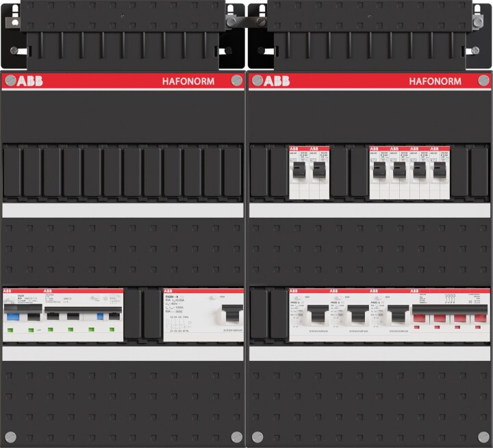This screenshot has width=493, height=448.
Task: Click the HAFONORM label on right panel
Action: coord(435,81)
